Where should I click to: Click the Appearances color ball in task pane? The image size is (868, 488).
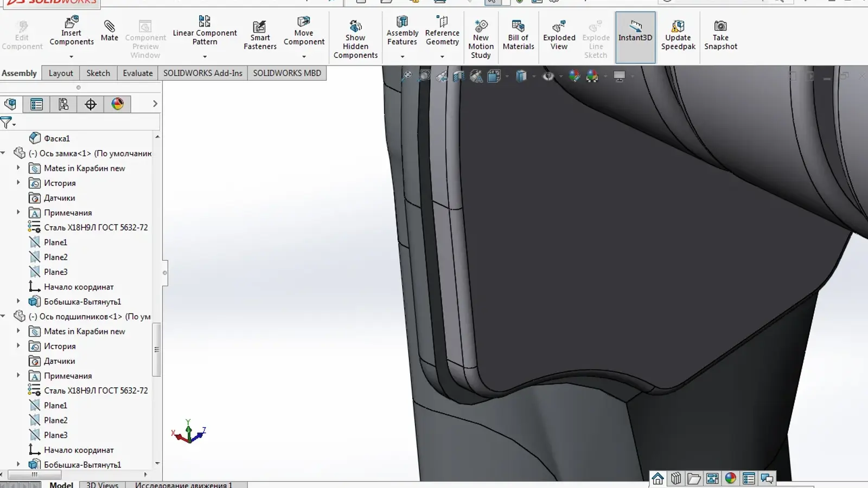pyautogui.click(x=731, y=478)
